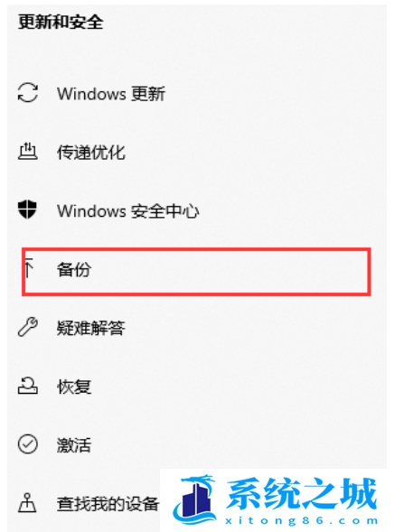Click the 系统之城 building logo icon
The width and height of the screenshot is (395, 532).
pyautogui.click(x=194, y=498)
